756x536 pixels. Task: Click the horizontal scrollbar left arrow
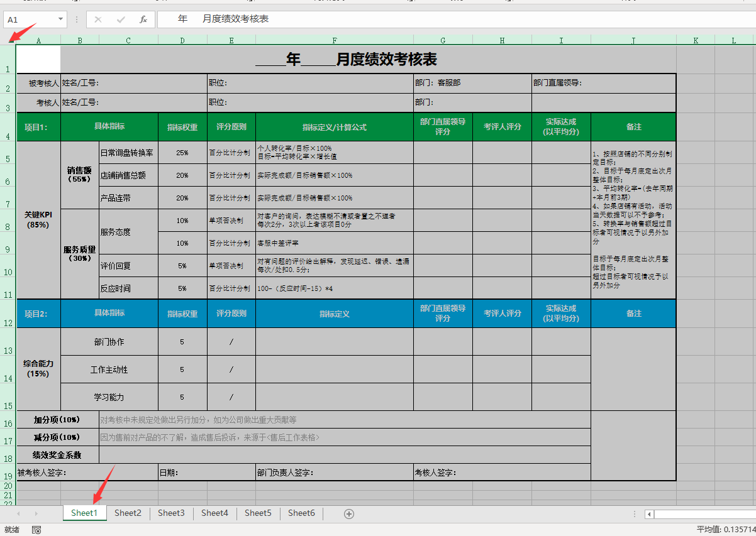pyautogui.click(x=649, y=514)
